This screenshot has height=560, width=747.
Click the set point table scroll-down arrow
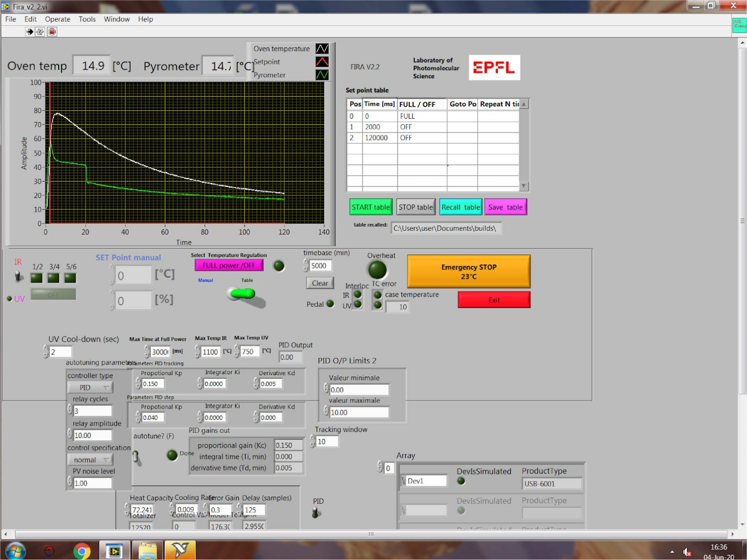click(524, 186)
